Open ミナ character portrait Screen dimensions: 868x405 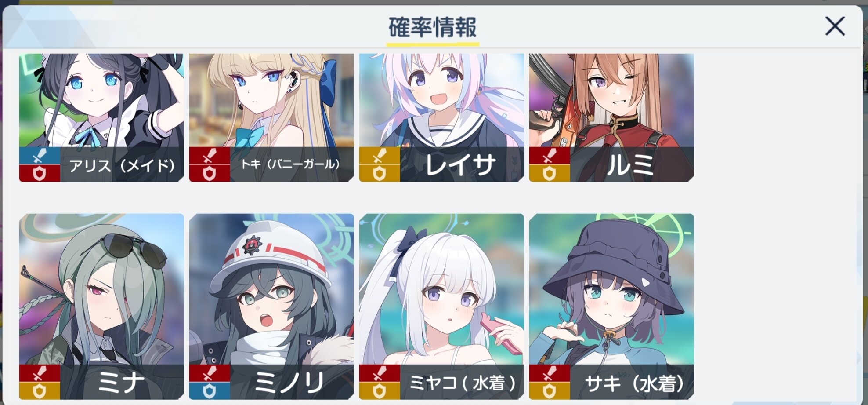(101, 306)
